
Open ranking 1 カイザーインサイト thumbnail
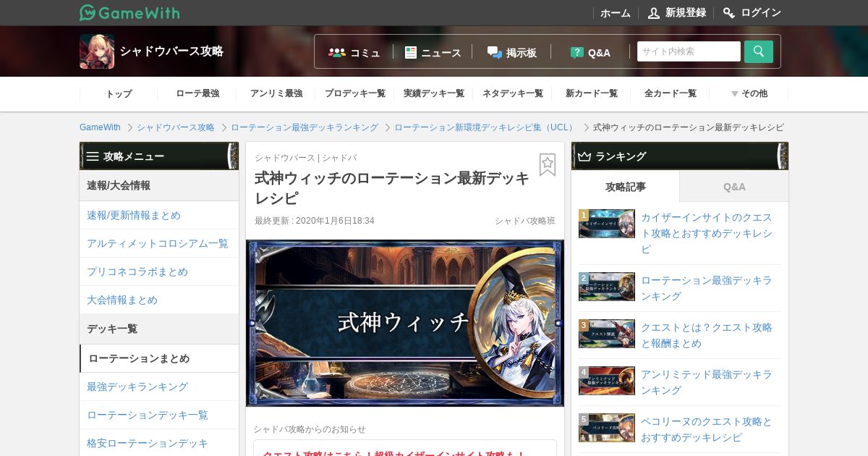[x=607, y=224]
